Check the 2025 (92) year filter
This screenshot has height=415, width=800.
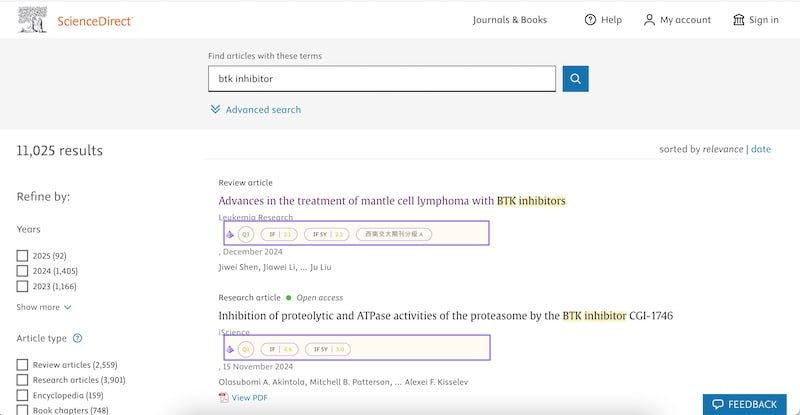coord(22,256)
